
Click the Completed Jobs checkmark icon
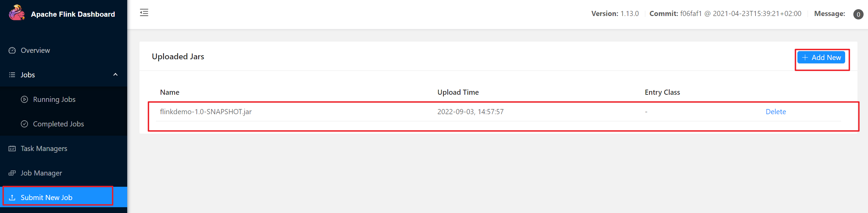pos(25,124)
